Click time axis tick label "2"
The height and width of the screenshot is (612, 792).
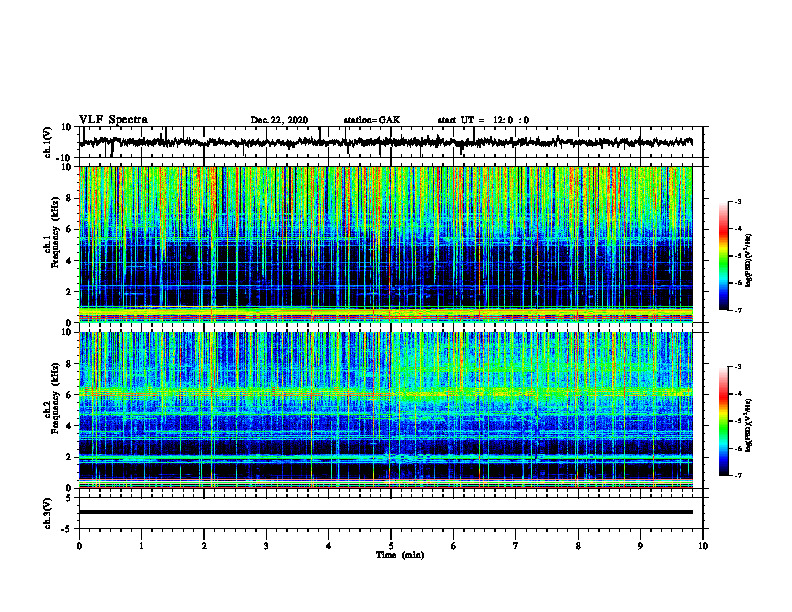[x=204, y=546]
